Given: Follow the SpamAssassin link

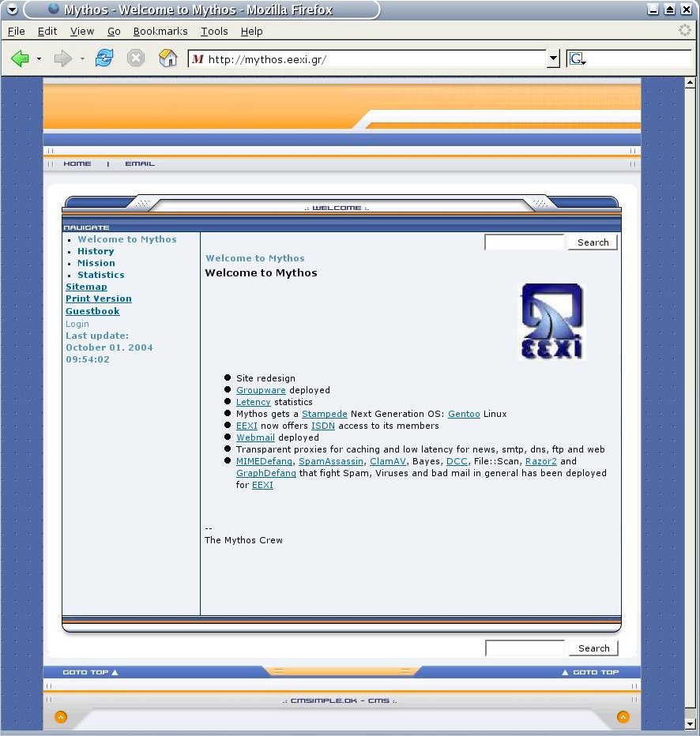Looking at the screenshot, I should [x=331, y=461].
